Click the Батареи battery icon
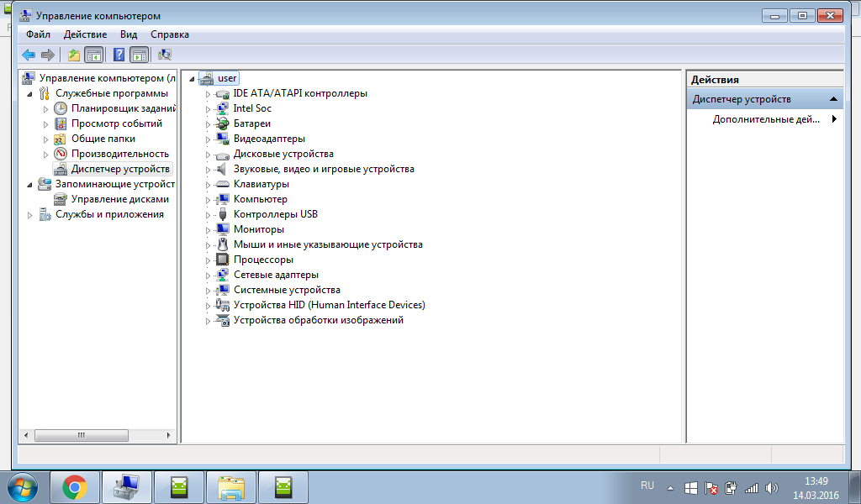The height and width of the screenshot is (504, 861). pyautogui.click(x=222, y=124)
